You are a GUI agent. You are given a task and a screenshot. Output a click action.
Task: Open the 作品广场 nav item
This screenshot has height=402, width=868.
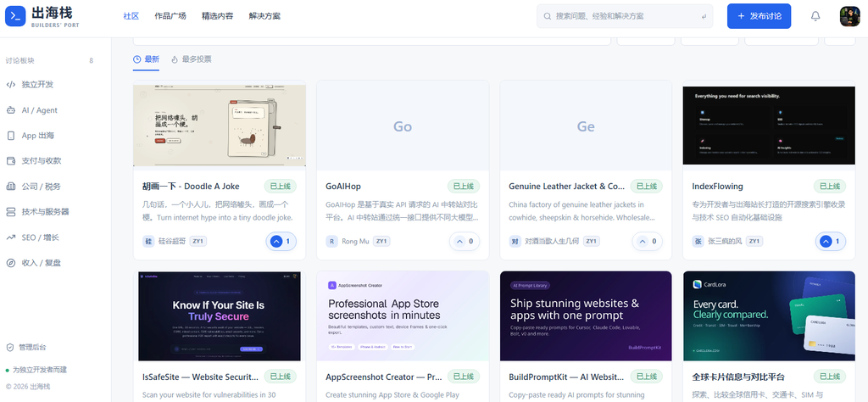coord(170,16)
